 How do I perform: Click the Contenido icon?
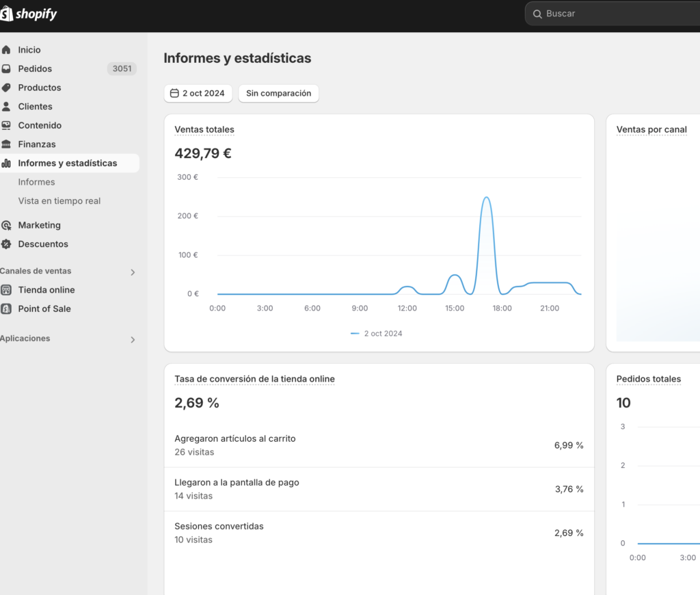(x=6, y=126)
